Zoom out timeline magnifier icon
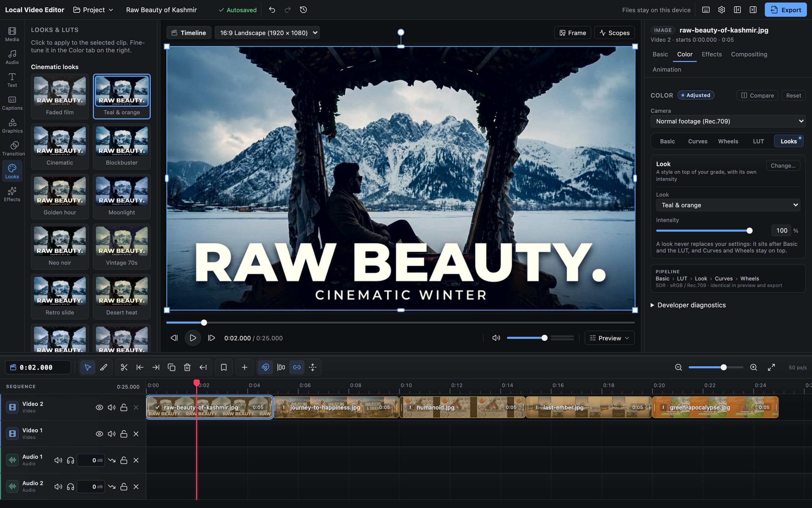 point(678,367)
